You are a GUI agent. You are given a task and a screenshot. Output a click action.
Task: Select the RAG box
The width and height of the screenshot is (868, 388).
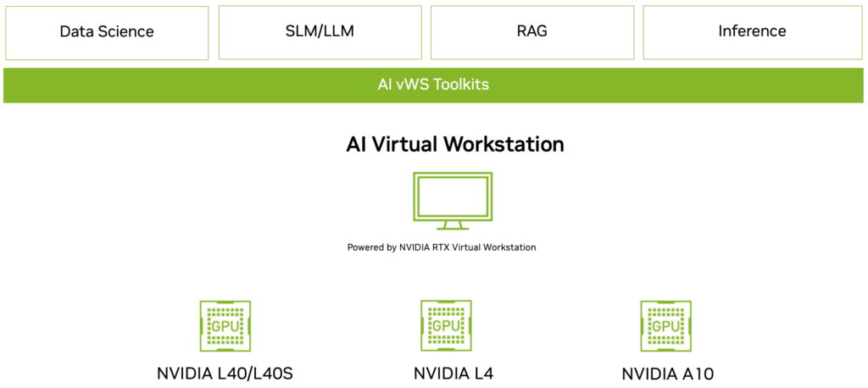[532, 32]
